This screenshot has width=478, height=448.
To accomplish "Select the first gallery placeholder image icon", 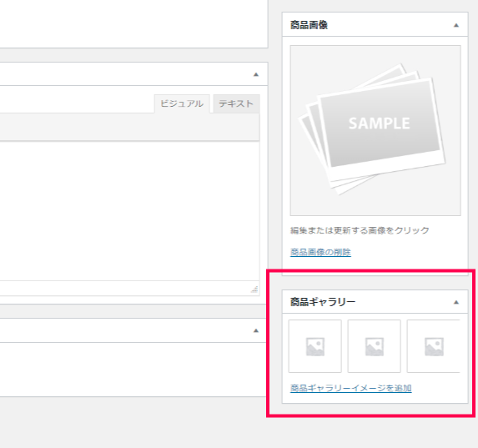I will [x=314, y=346].
